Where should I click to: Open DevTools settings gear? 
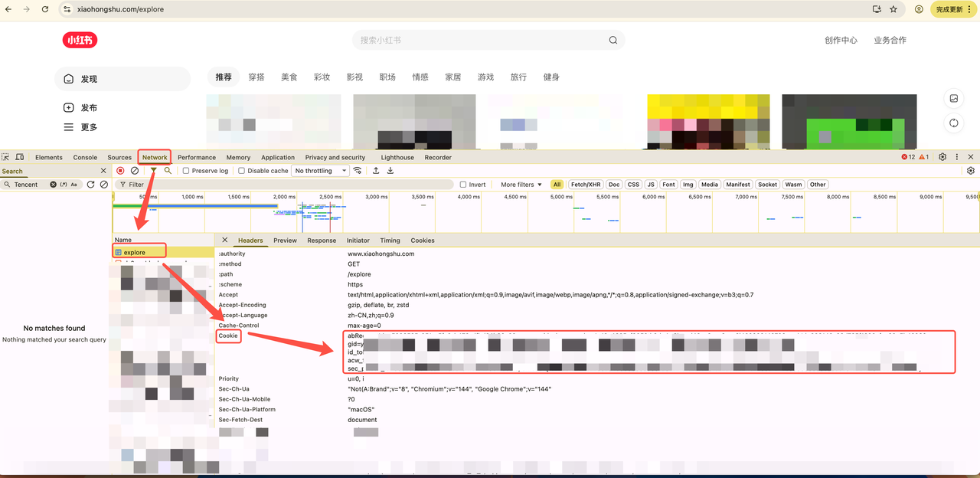point(942,157)
